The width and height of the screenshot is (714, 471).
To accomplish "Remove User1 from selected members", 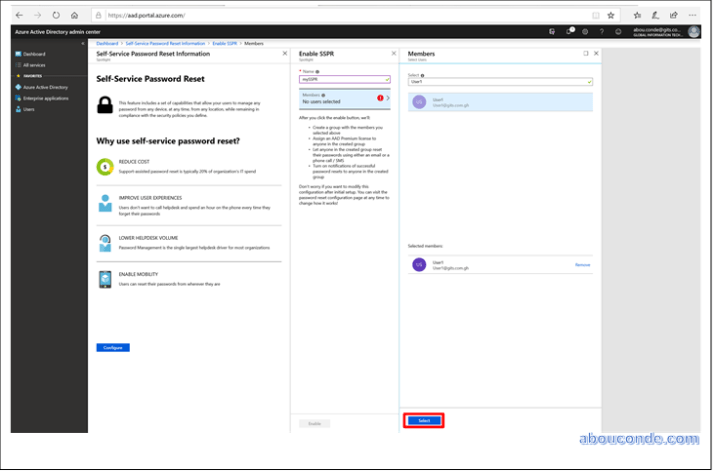I will 582,265.
